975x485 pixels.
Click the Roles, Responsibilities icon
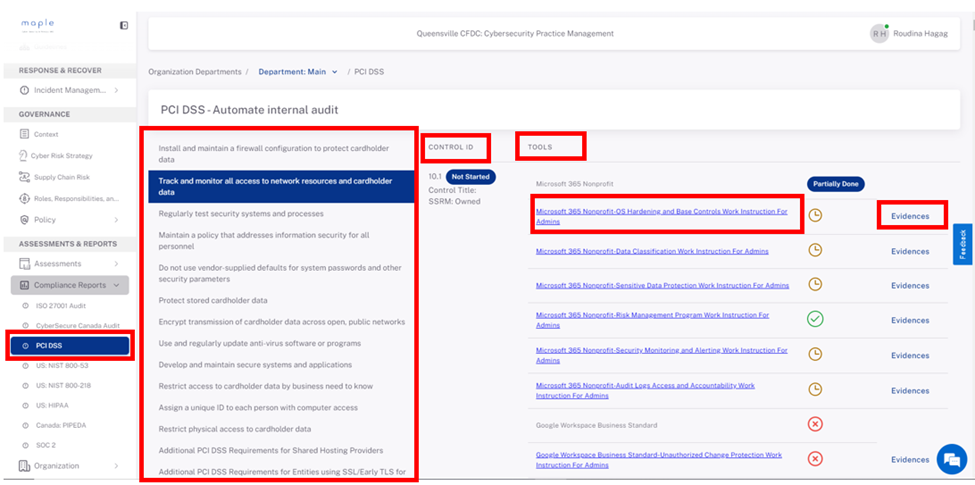24,198
